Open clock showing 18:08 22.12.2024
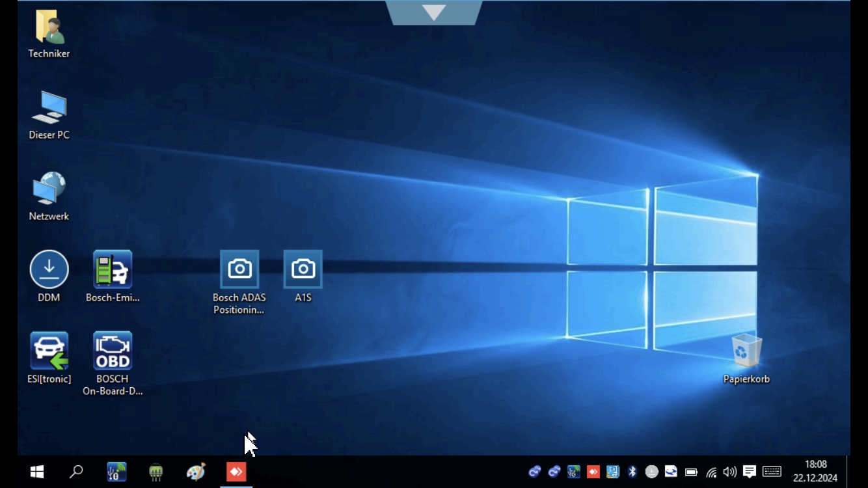This screenshot has height=488, width=868. (x=815, y=471)
